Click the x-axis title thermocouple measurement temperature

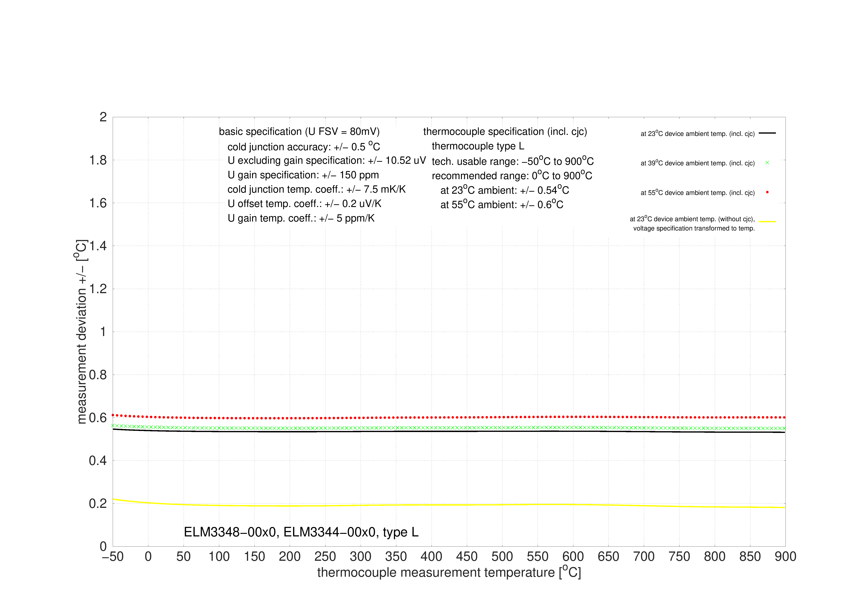[449, 572]
